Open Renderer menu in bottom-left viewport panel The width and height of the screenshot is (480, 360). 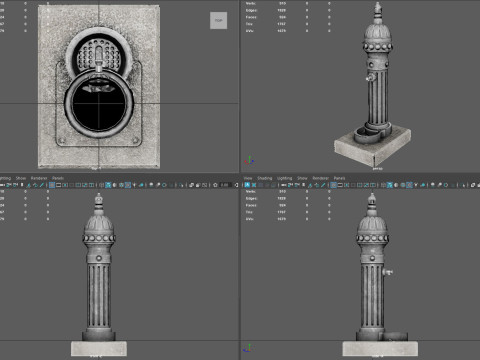39,178
